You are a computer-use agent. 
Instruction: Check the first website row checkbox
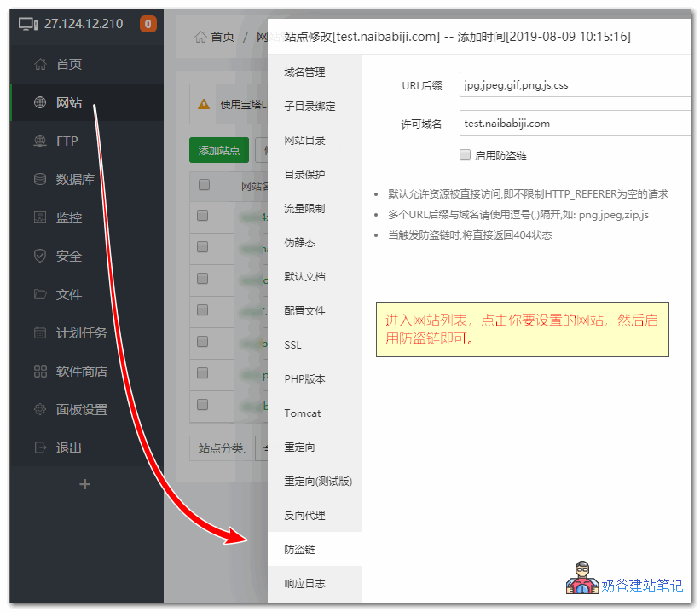point(204,215)
